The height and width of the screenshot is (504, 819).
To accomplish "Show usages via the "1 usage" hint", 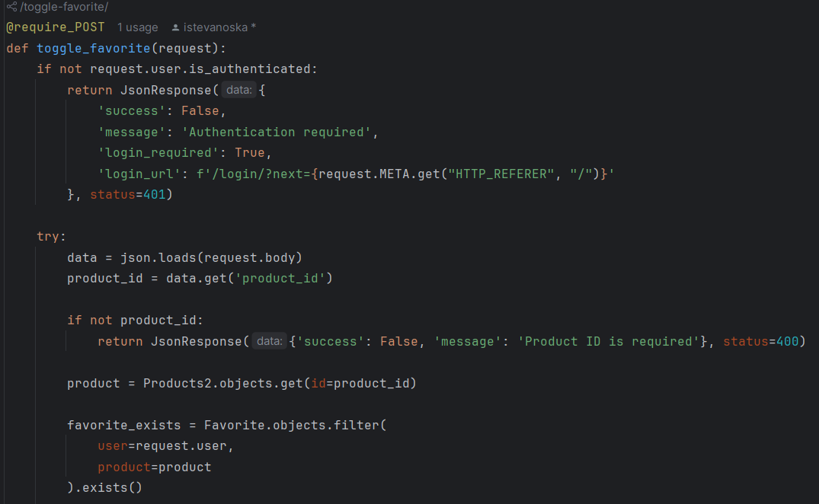I will 137,27.
